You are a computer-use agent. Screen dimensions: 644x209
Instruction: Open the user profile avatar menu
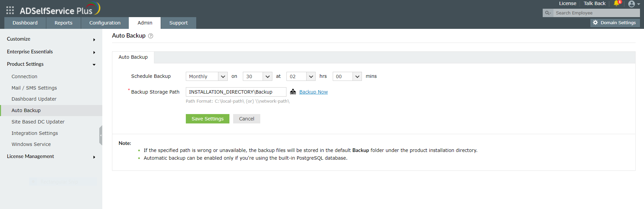click(x=632, y=4)
